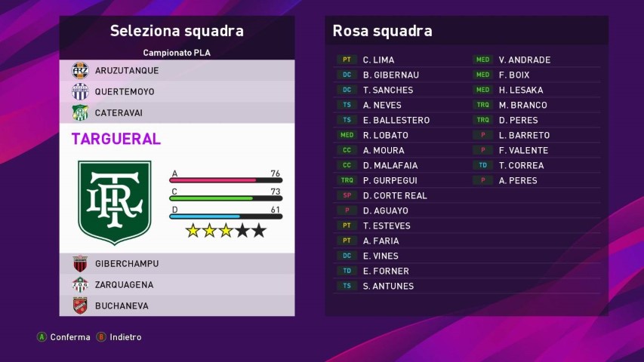Select player V. ANDRADE in the roster

tap(525, 60)
